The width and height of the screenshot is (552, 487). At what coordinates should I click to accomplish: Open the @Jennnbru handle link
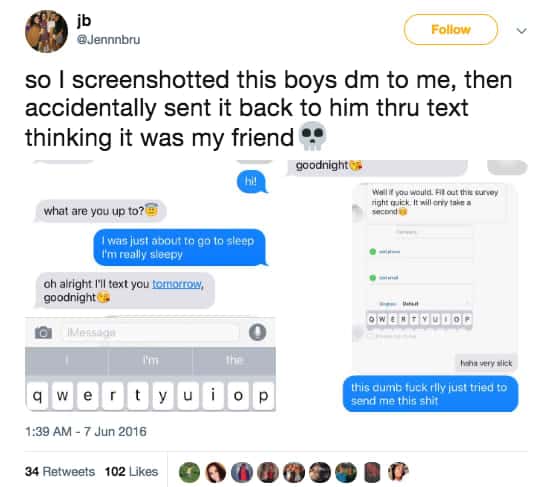click(108, 39)
